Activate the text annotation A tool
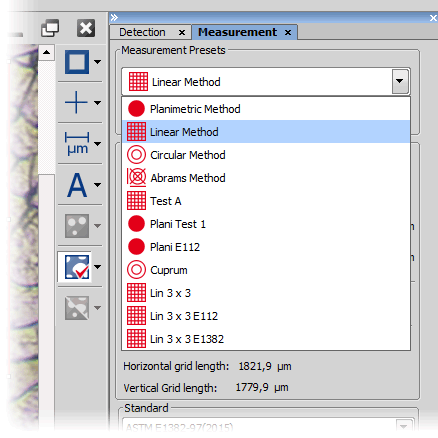The width and height of the screenshot is (438, 438). [x=77, y=185]
